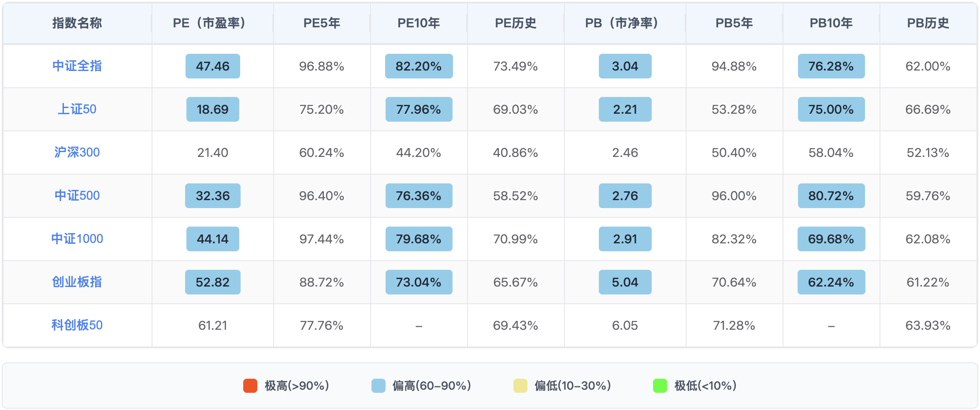Click the 80.72% PB10年 highlighted badge
This screenshot has height=410, width=980.
pos(831,196)
